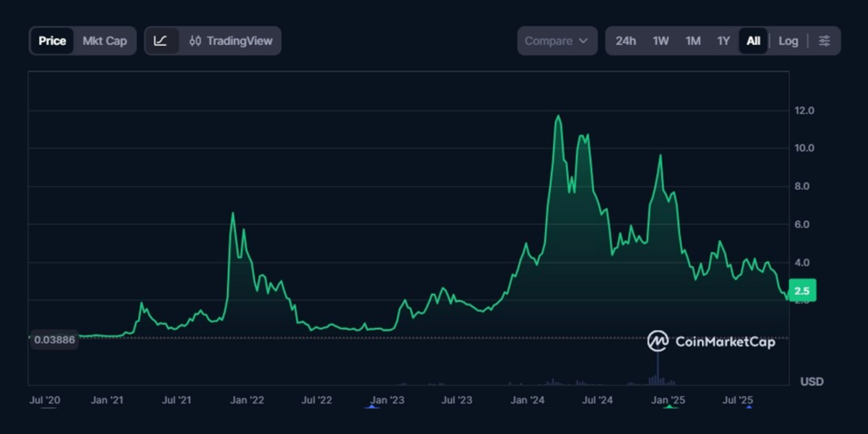Click the Jul '21 x-axis label

click(x=176, y=400)
